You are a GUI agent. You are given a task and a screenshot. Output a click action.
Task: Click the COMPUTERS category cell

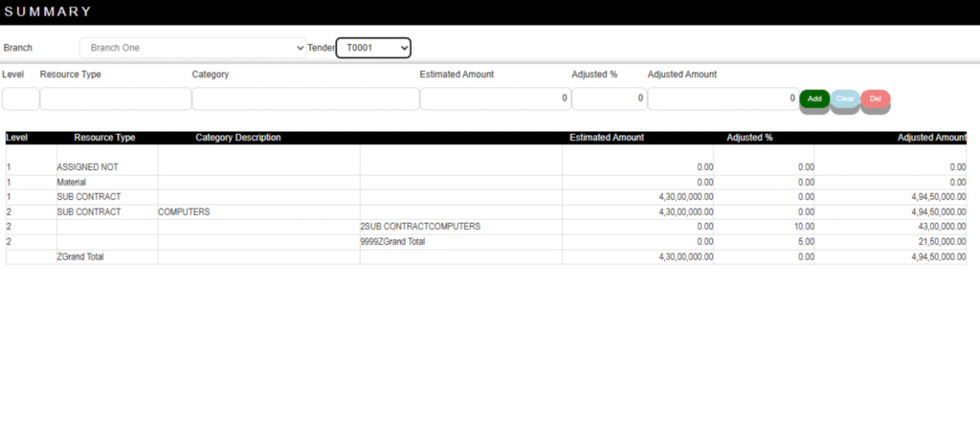tap(184, 211)
